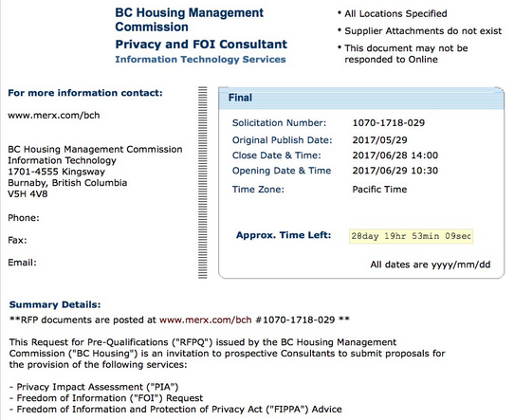
Task: Select the Original Publish Date value
Action: coord(379,140)
